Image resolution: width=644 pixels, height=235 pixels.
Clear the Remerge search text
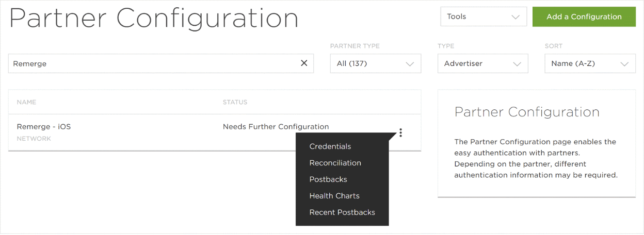click(x=304, y=63)
